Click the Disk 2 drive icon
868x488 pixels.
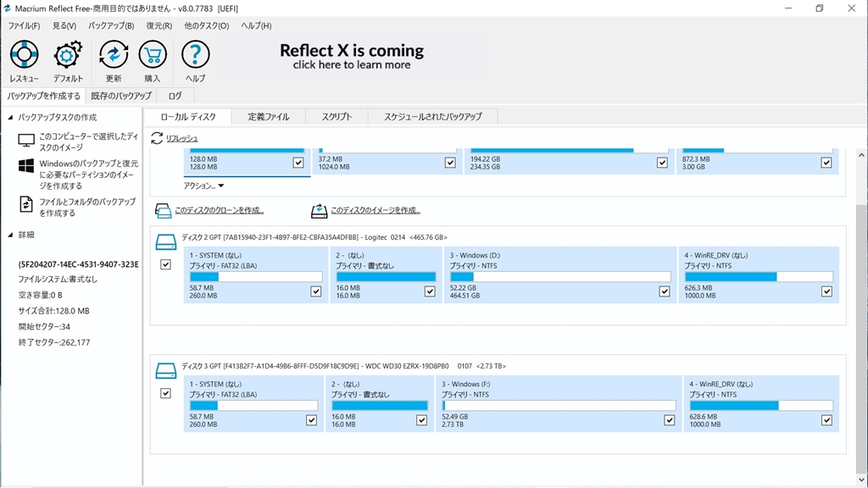(165, 242)
